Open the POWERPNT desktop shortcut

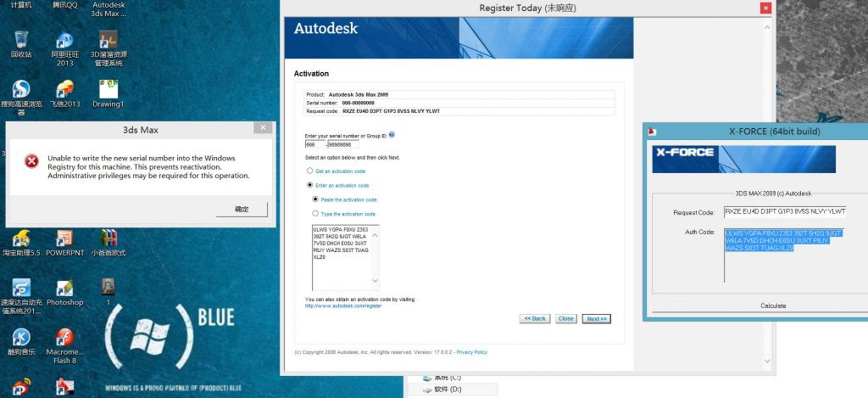click(x=64, y=238)
